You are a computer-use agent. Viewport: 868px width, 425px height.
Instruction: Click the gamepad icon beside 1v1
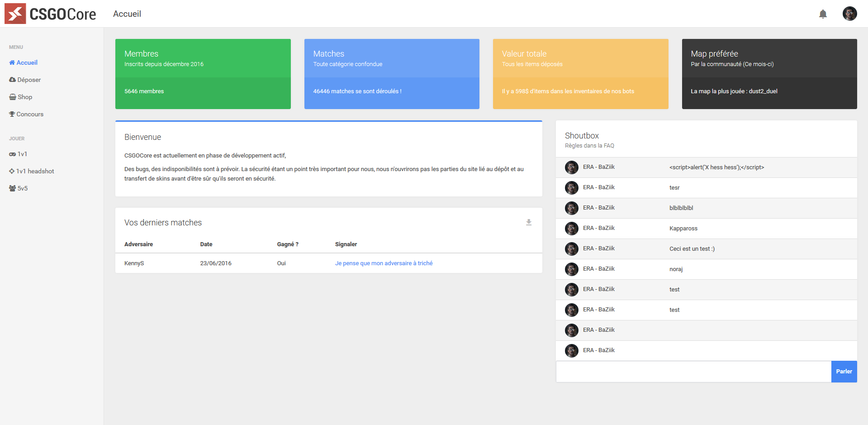pyautogui.click(x=12, y=154)
